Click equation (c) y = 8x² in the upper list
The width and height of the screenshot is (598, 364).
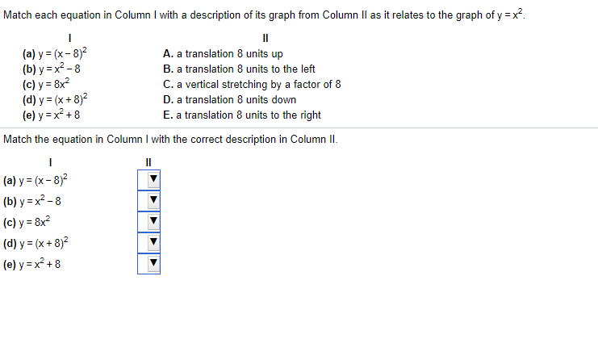click(46, 84)
